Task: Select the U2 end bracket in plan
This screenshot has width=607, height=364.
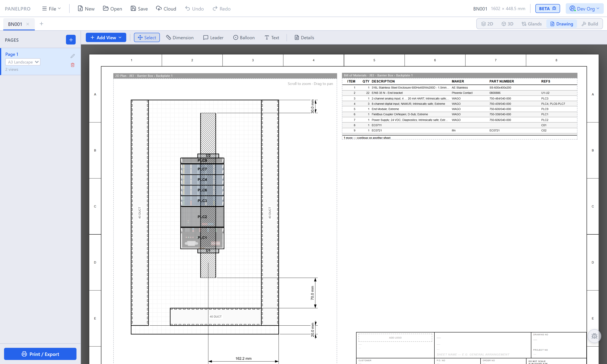Action: pos(208,156)
